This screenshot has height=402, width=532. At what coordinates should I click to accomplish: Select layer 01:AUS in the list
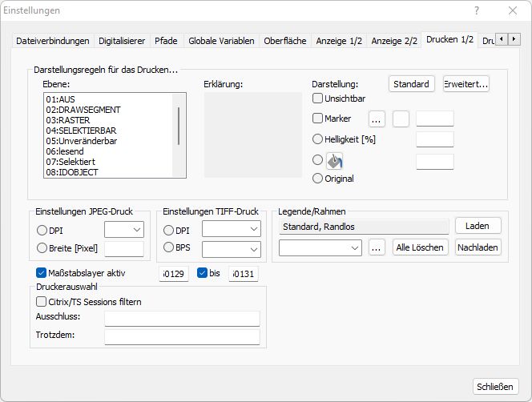[109, 99]
